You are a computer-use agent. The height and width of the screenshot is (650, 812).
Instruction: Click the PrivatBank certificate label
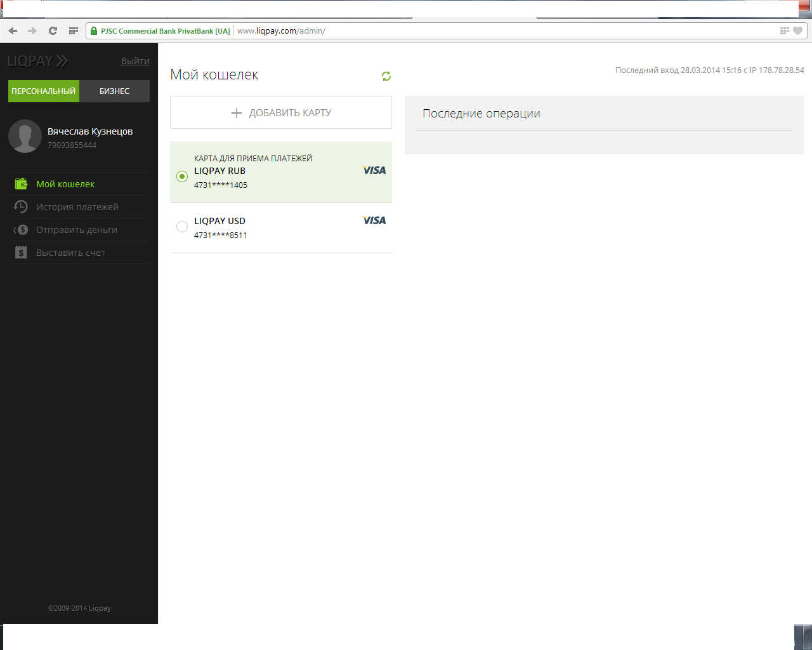tap(165, 31)
